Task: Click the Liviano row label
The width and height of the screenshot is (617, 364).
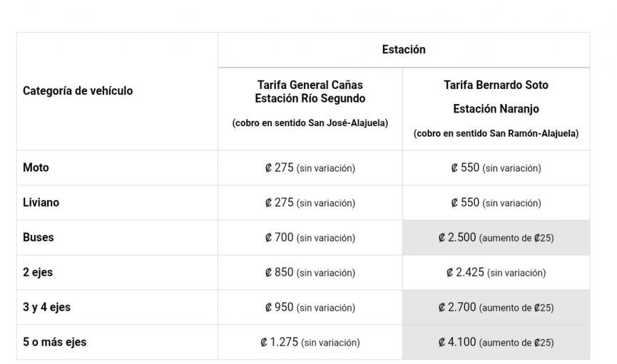Action: pyautogui.click(x=41, y=202)
